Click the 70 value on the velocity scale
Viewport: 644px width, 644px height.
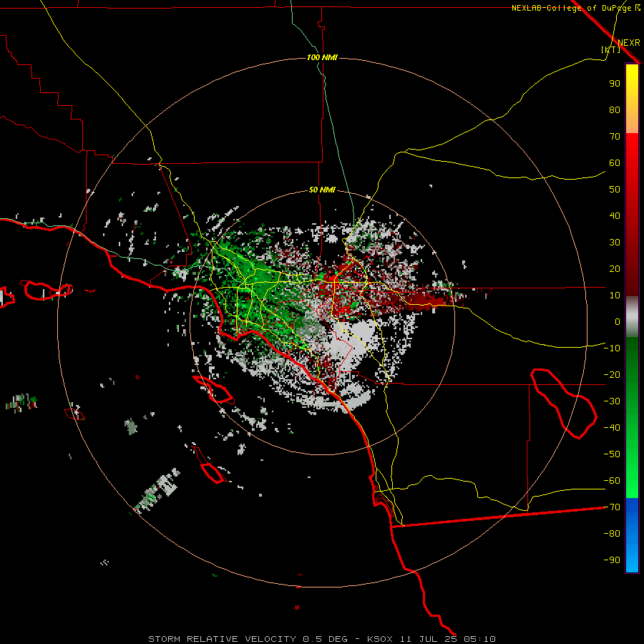coord(615,137)
